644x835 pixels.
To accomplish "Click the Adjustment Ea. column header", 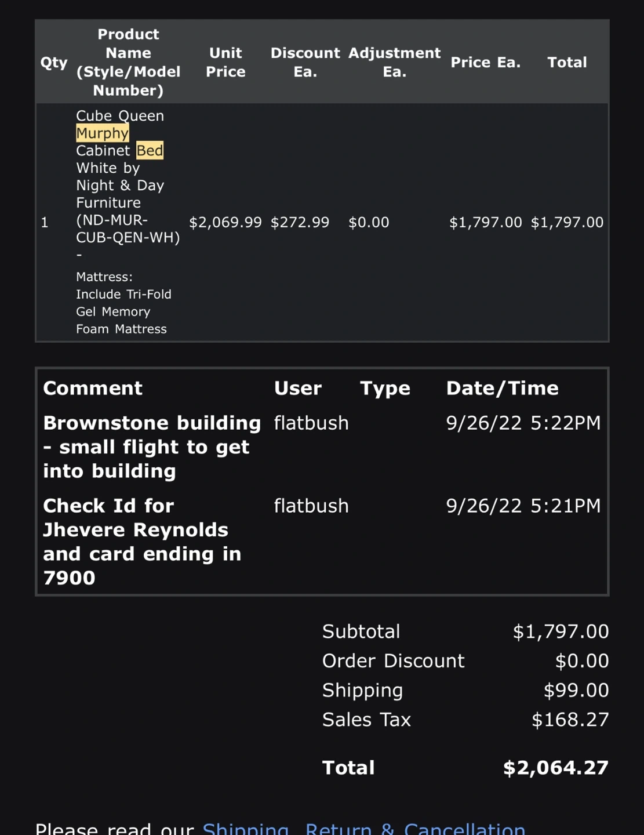I will [x=394, y=62].
